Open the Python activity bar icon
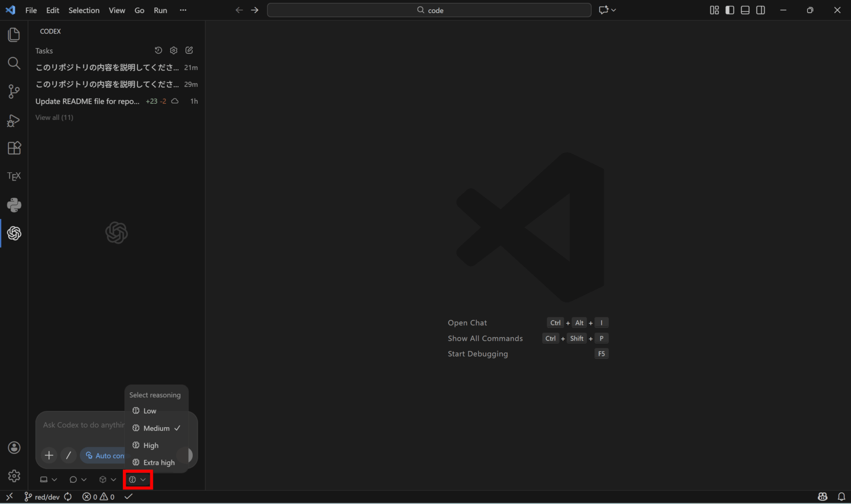Viewport: 851px width, 504px height. coord(14,205)
